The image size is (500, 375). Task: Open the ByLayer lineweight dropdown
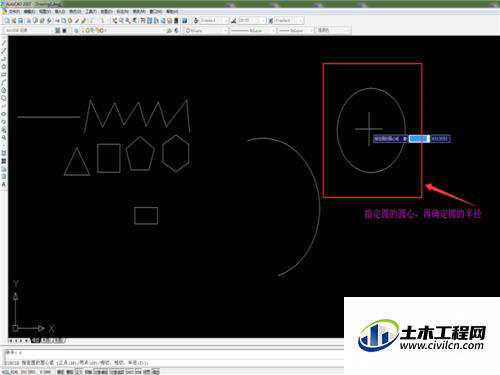tap(295, 30)
